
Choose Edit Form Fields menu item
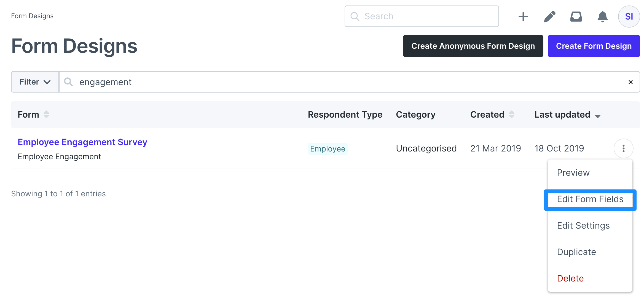[x=590, y=199]
